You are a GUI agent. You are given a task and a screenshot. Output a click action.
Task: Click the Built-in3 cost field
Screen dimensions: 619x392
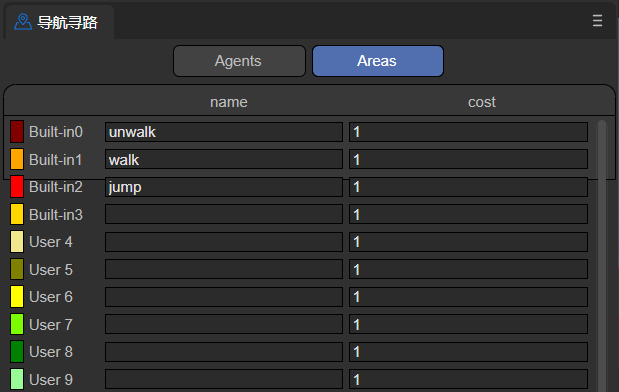[x=468, y=214]
